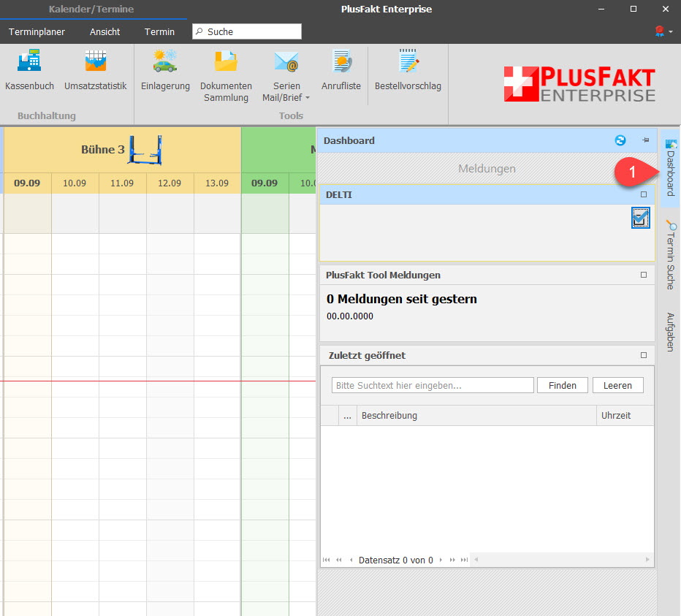This screenshot has width=681, height=616.
Task: Select the 09.09 date in the green column
Action: click(265, 183)
